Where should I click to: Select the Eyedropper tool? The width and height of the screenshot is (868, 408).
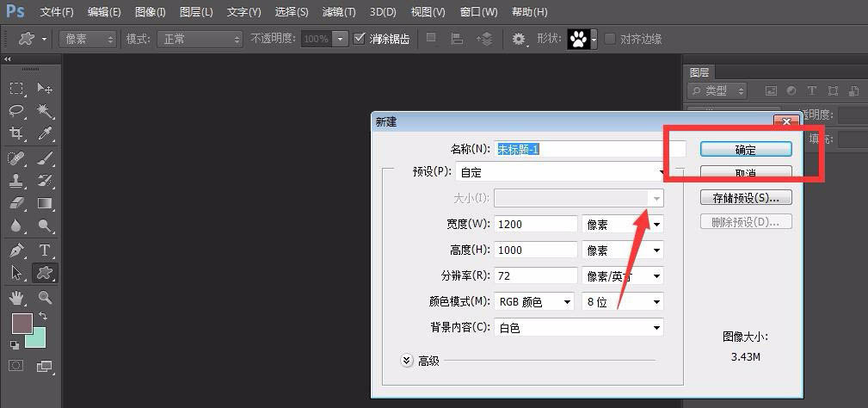click(45, 133)
